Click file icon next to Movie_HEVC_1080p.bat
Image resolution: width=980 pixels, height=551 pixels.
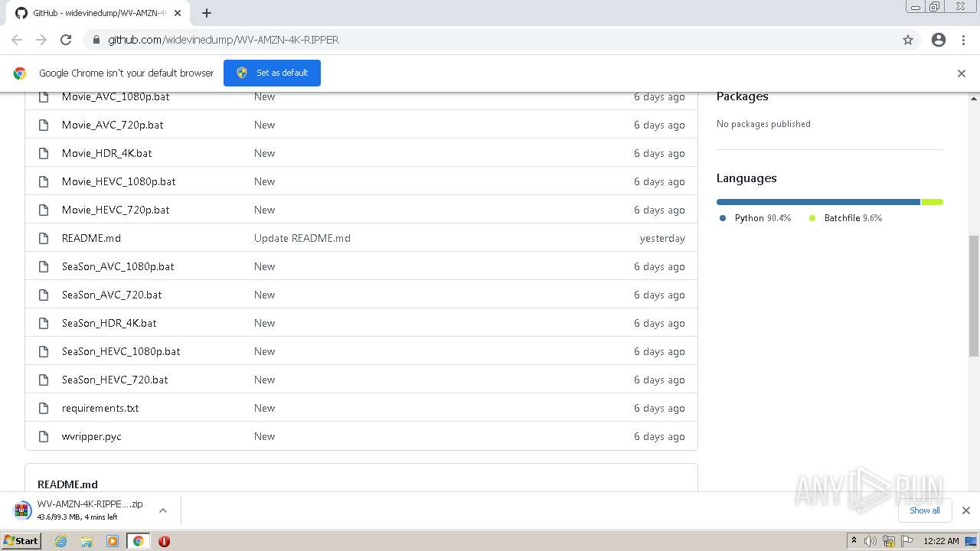pos(44,181)
